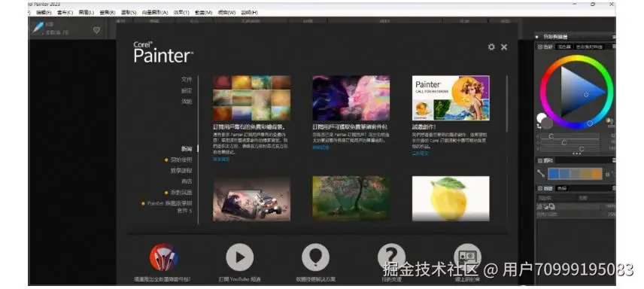
Task: Open the Painter Call for Artwork thumbnail
Action: coord(451,98)
